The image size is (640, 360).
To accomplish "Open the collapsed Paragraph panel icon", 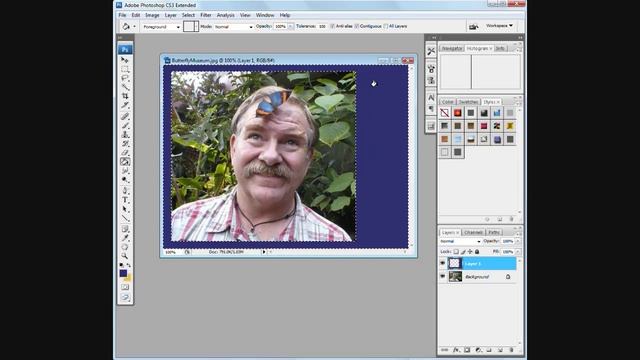I will tap(431, 109).
